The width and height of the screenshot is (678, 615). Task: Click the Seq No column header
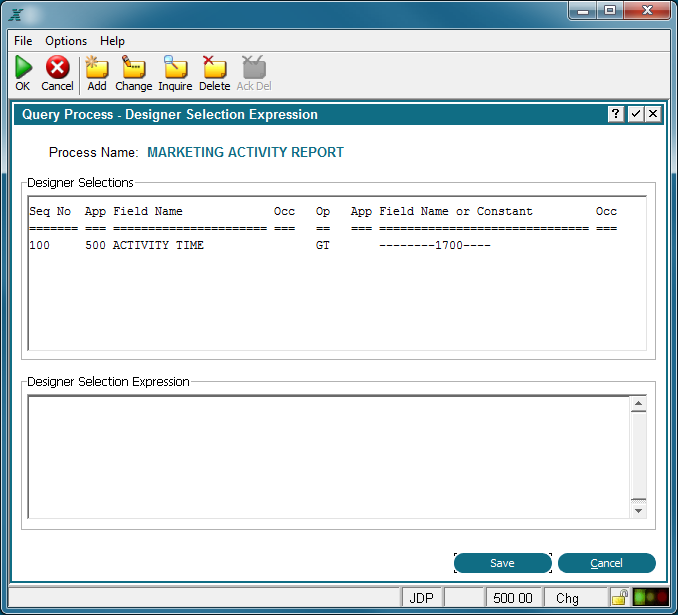pyautogui.click(x=50, y=211)
